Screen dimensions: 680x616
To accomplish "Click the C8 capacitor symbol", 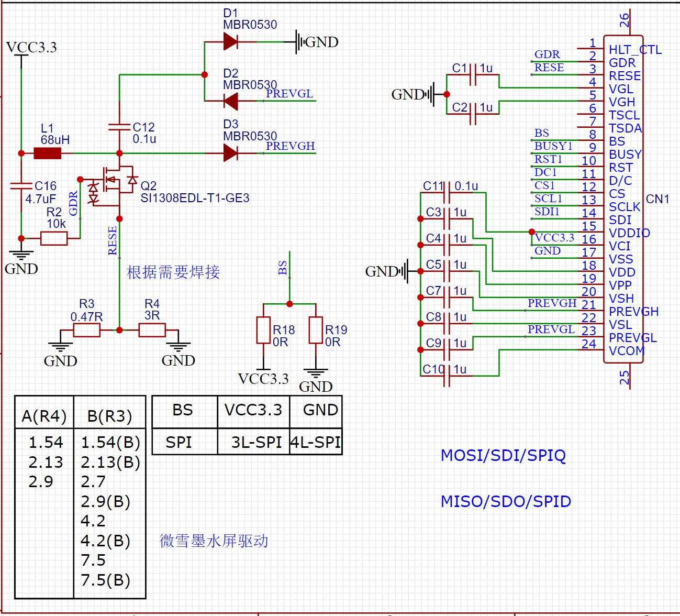I will pyautogui.click(x=447, y=323).
